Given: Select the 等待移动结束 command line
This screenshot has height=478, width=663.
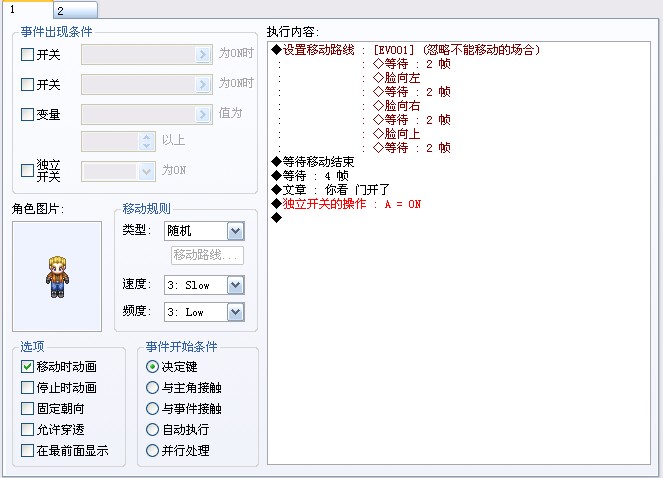Looking at the screenshot, I should point(312,162).
